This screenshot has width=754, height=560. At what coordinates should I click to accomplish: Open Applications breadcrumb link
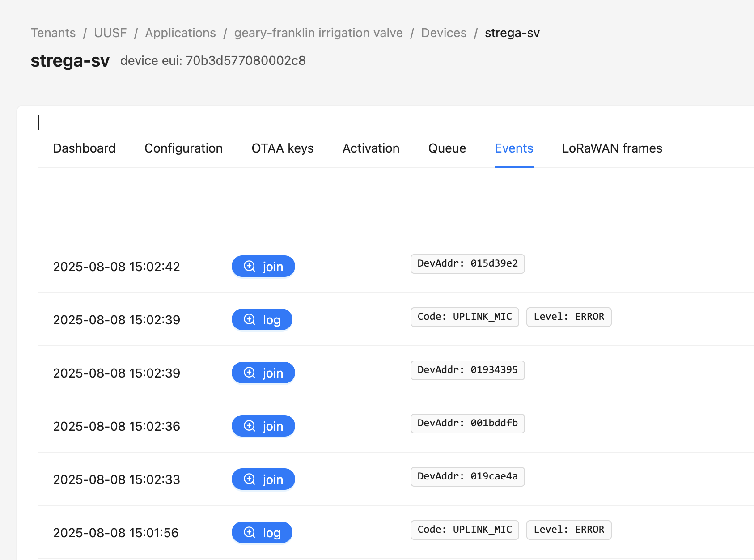point(181,33)
